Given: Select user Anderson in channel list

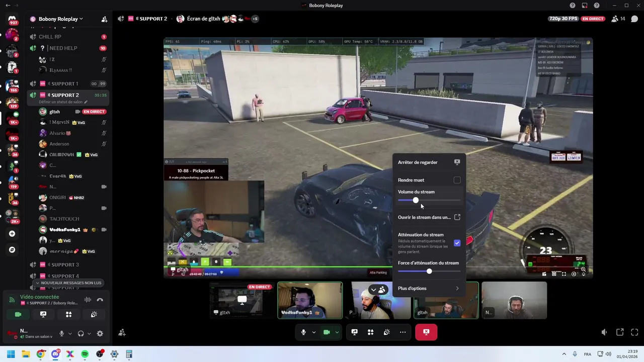Looking at the screenshot, I should coord(72,144).
